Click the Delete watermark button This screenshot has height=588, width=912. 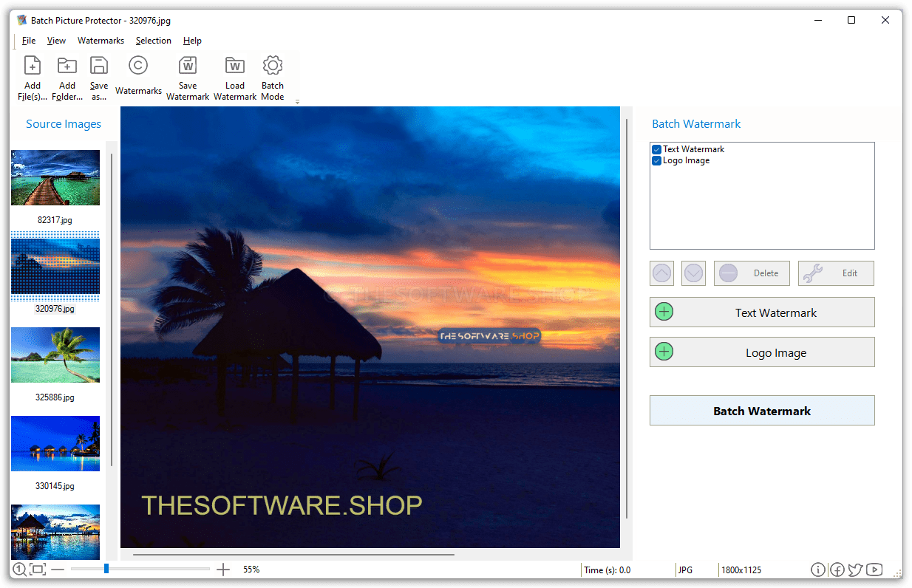click(x=752, y=273)
